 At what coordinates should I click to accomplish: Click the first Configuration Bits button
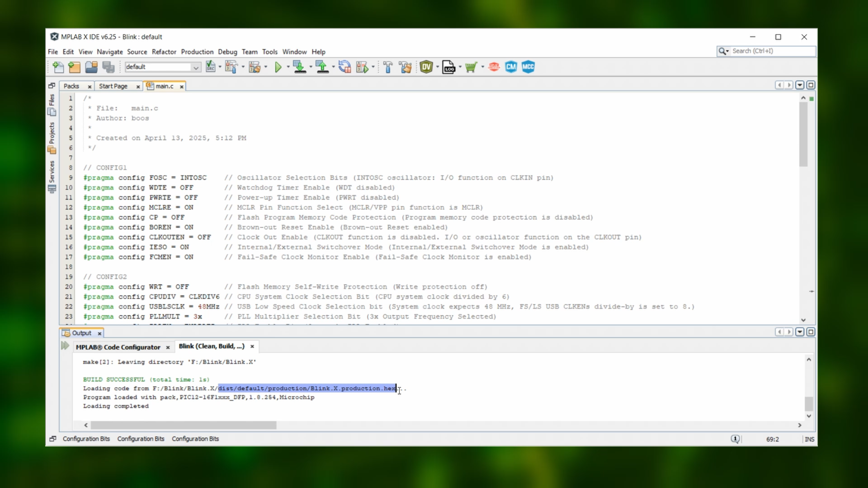coord(86,439)
